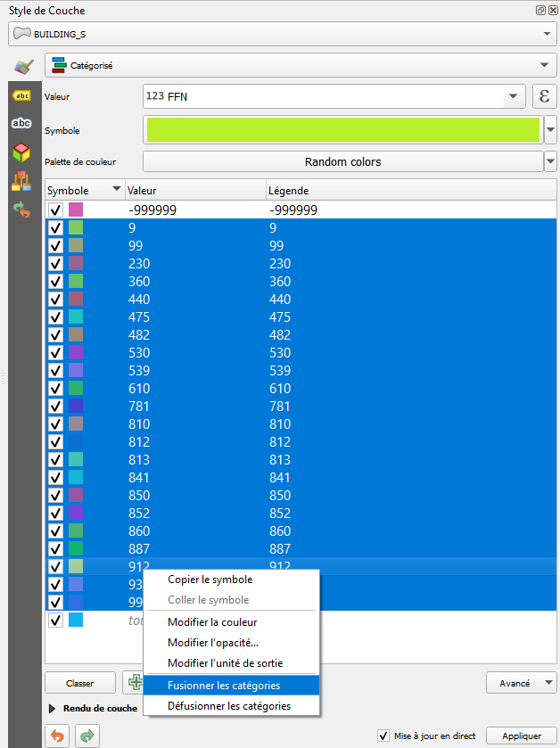Click the lime green Symbole swatch
The height and width of the screenshot is (748, 560).
(x=342, y=130)
